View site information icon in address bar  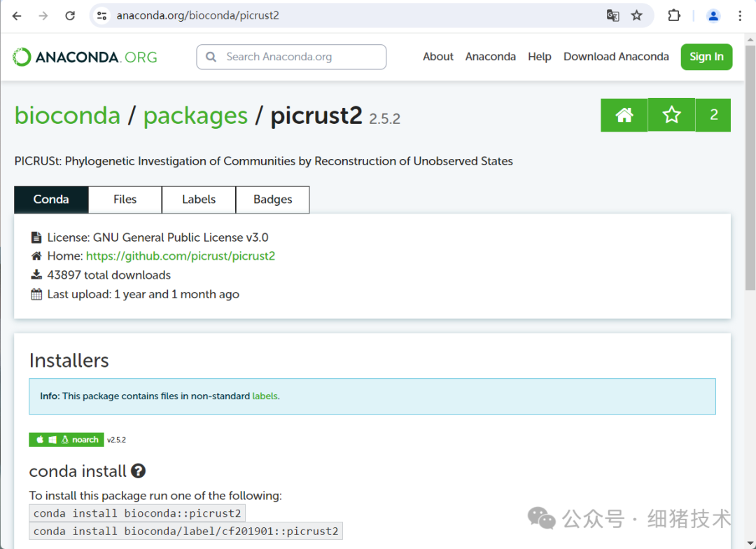pyautogui.click(x=101, y=15)
